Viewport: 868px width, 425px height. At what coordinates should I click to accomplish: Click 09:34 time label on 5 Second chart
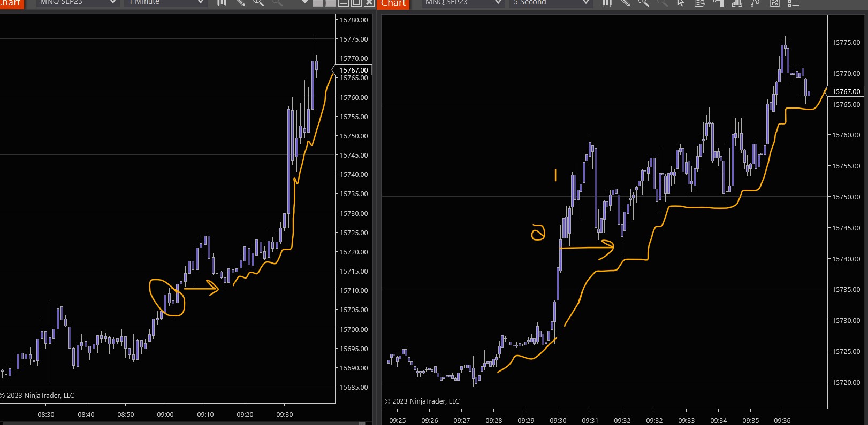point(719,421)
